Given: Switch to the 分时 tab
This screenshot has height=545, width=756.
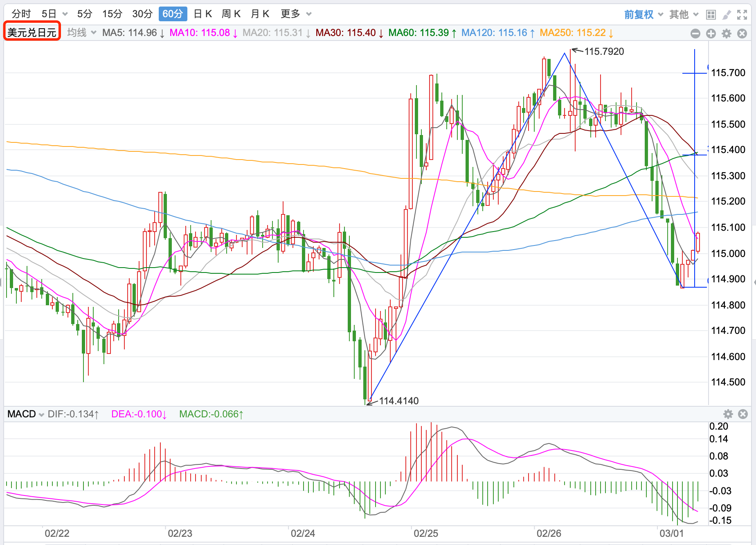Looking at the screenshot, I should (21, 14).
